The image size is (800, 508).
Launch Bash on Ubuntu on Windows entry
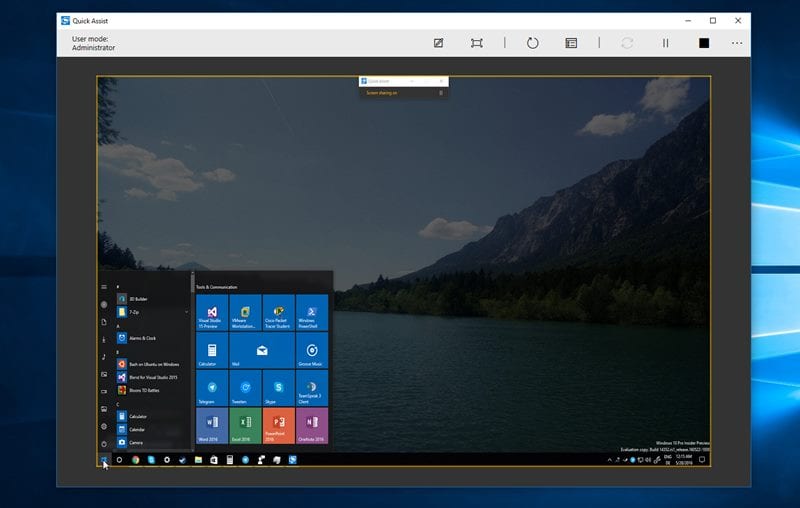point(152,364)
